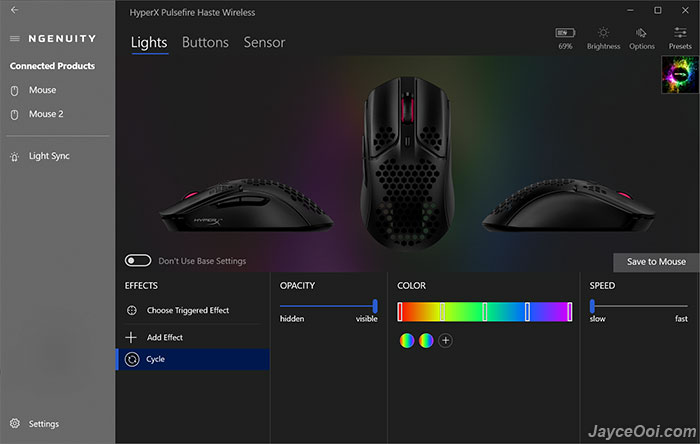Select the first rainbow color swatch

407,340
